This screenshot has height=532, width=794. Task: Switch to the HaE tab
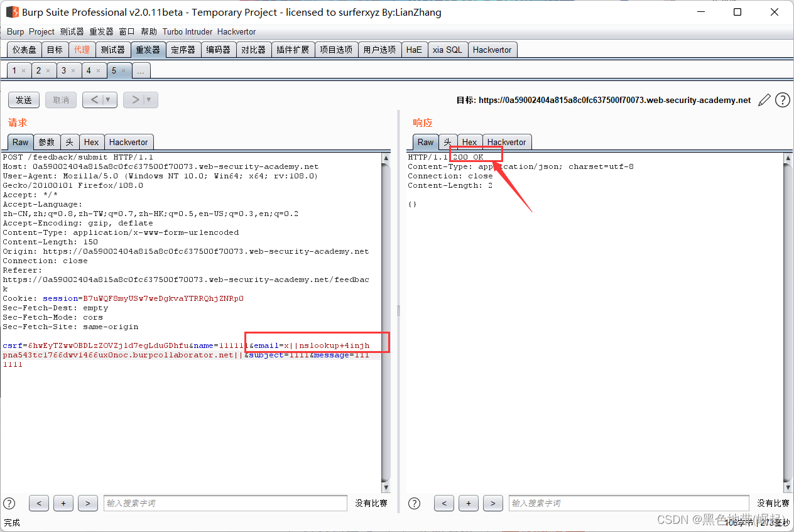[414, 50]
